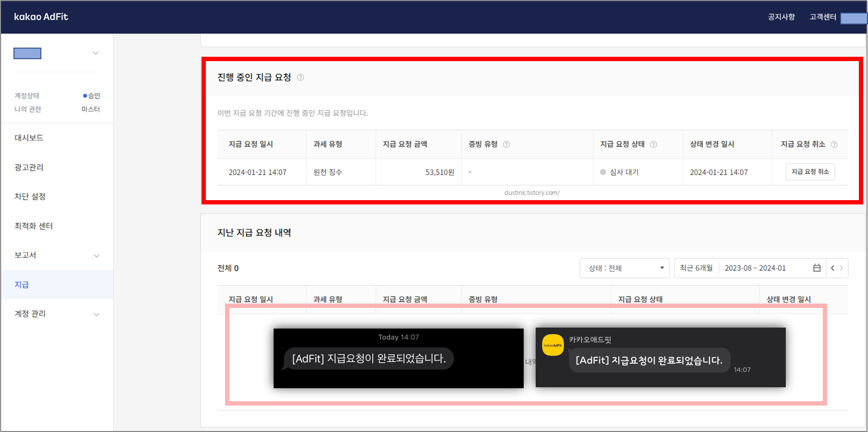Screen dimensions: 868x432
Task: Go to previous period with left arrow
Action: click(x=832, y=268)
